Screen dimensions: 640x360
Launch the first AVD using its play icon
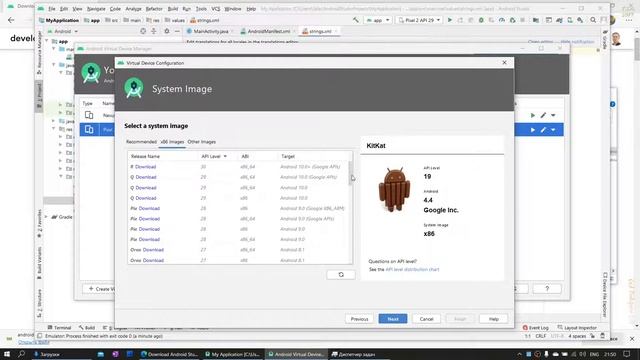(533, 116)
